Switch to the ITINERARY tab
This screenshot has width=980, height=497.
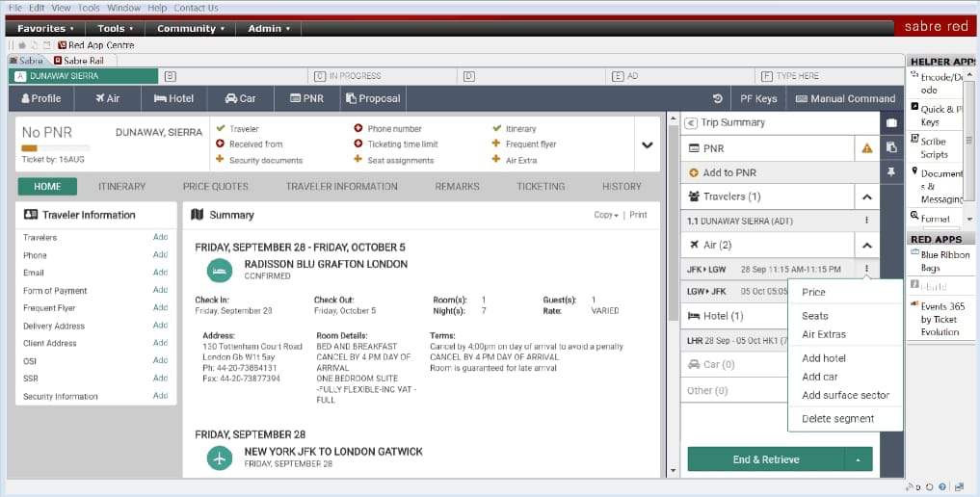click(x=121, y=187)
